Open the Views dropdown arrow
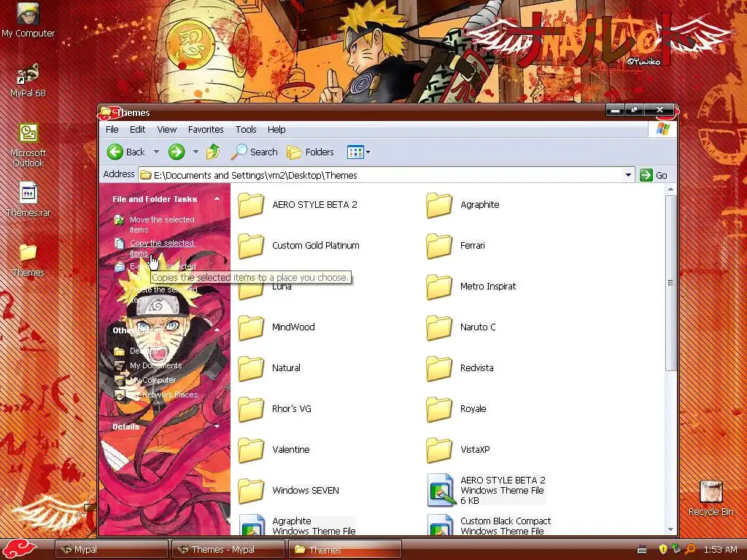Image resolution: width=747 pixels, height=560 pixels. (368, 152)
